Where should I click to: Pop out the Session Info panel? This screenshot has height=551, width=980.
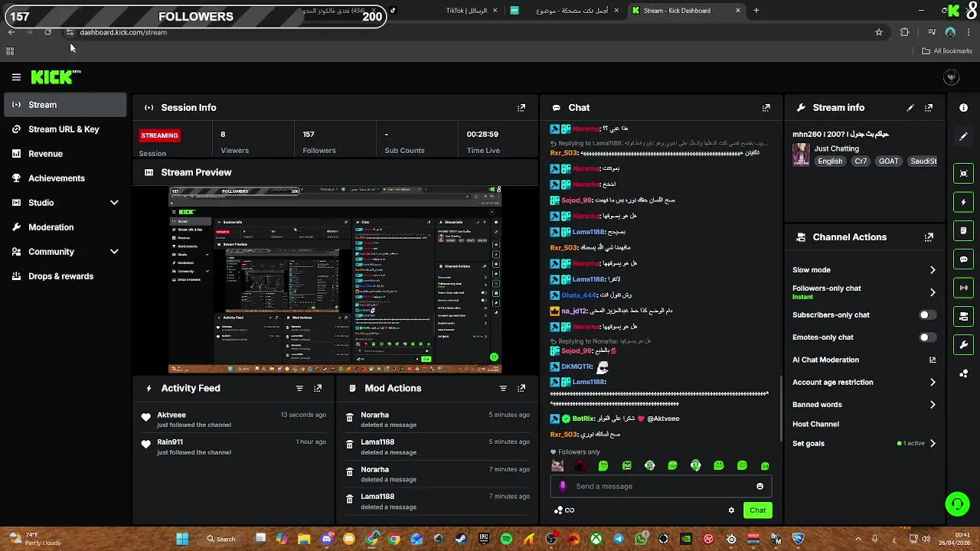(x=521, y=108)
